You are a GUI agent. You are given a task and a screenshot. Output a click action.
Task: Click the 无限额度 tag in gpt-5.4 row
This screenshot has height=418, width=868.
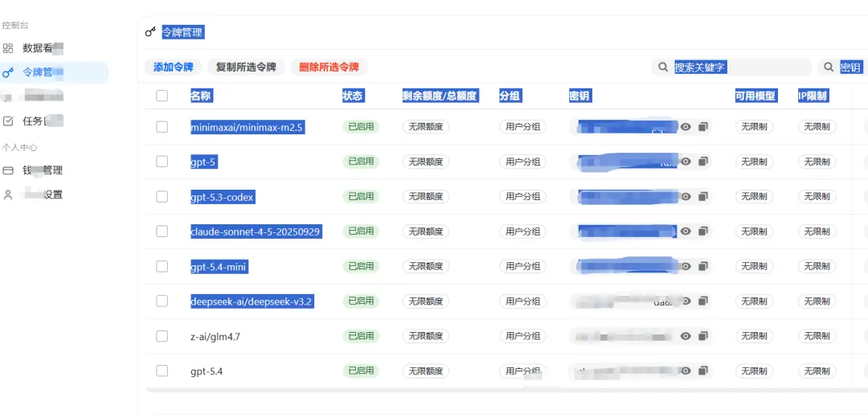coord(426,371)
